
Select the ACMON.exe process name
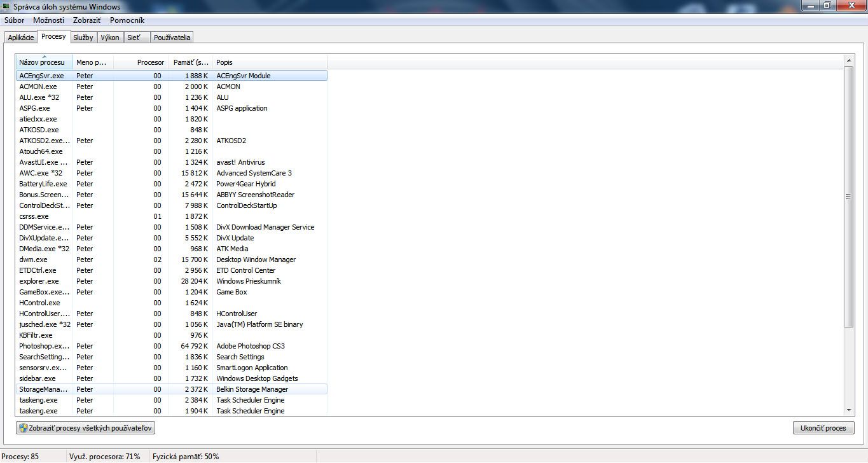(x=38, y=86)
